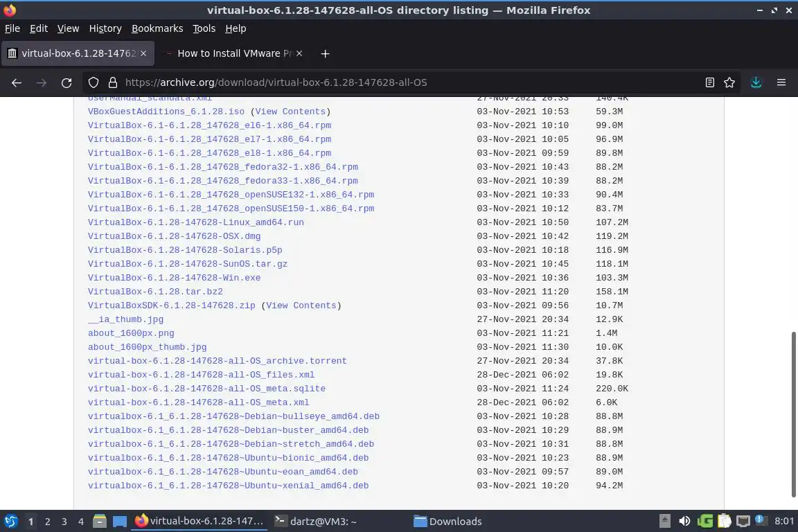
Task: Open the downloads panel arrow icon
Action: [756, 82]
